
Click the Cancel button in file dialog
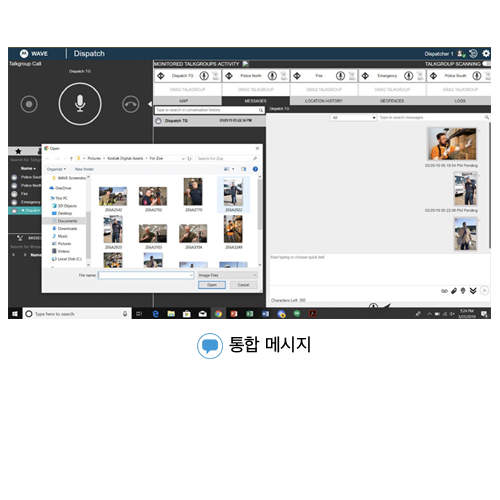point(243,285)
